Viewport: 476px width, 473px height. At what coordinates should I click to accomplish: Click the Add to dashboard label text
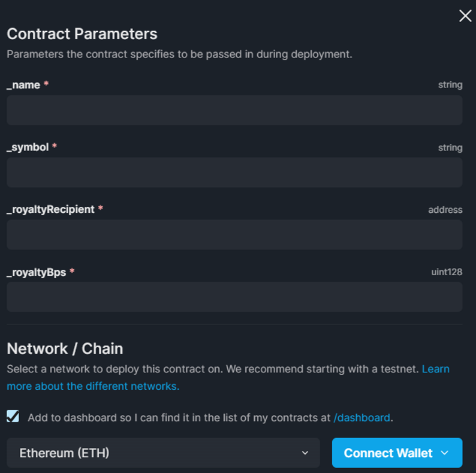(179, 417)
